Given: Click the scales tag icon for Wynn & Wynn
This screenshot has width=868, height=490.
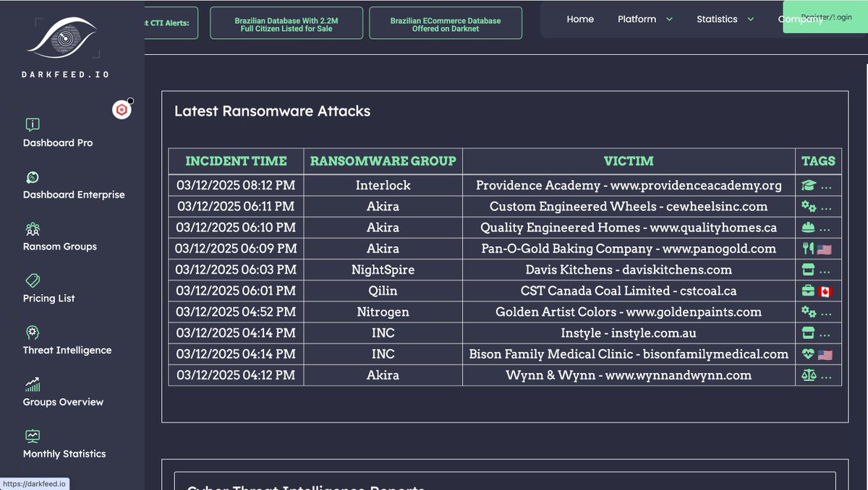Looking at the screenshot, I should tap(808, 375).
